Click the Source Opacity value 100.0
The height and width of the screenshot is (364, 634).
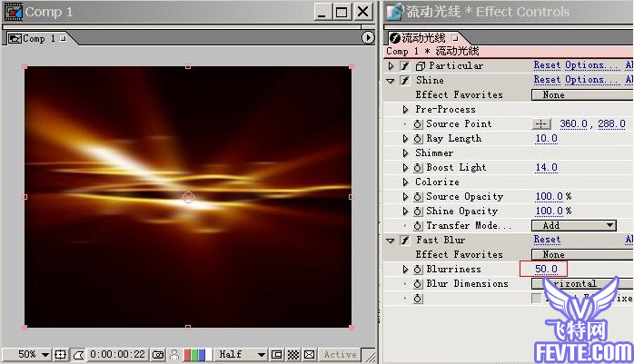pos(550,197)
